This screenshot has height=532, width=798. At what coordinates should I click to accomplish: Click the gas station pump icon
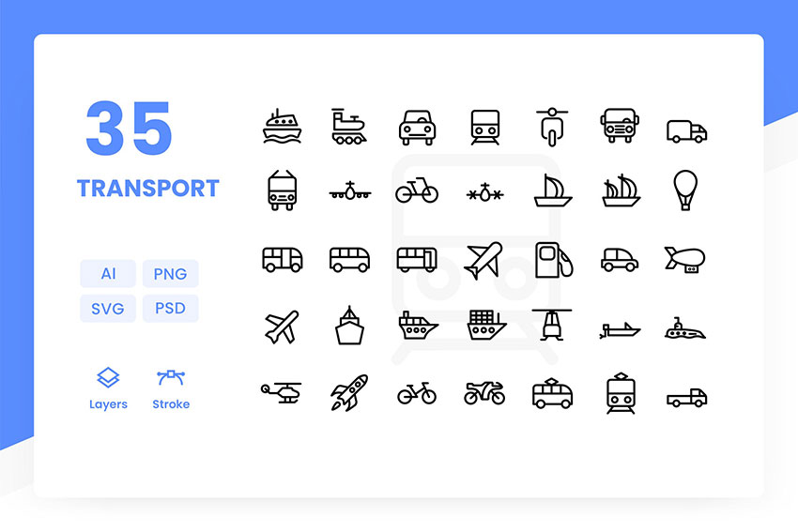[554, 260]
